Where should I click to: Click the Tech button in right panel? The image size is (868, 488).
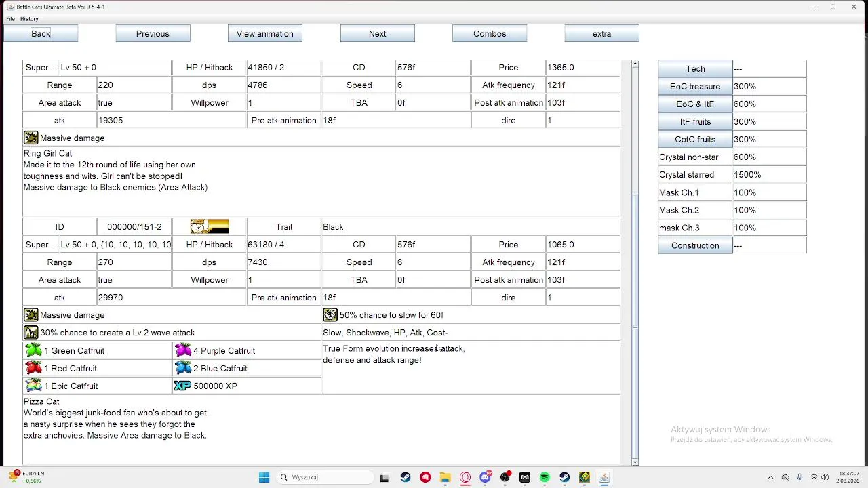click(695, 68)
